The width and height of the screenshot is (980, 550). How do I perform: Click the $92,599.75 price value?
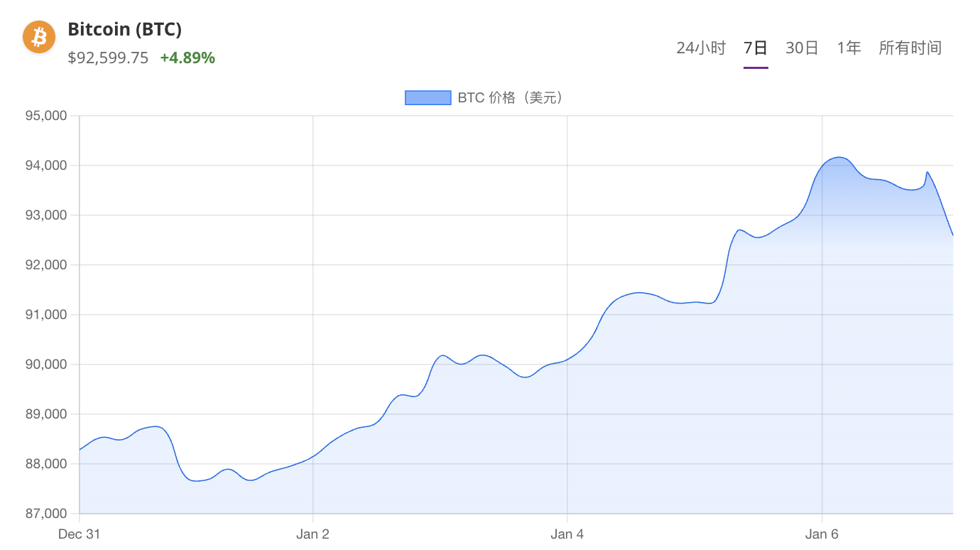point(108,58)
